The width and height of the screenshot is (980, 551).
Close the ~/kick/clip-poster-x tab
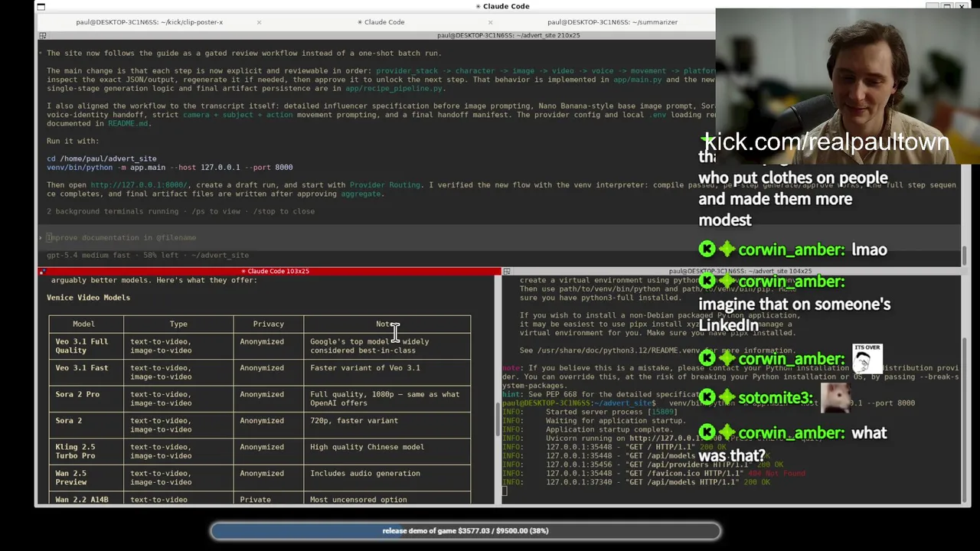click(x=259, y=22)
